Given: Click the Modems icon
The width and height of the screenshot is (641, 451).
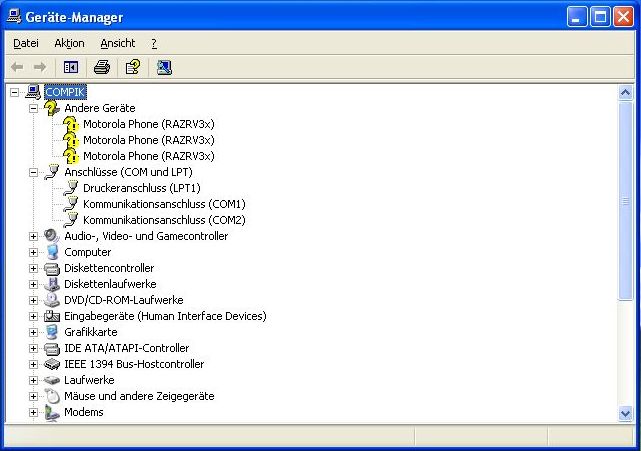Looking at the screenshot, I should click(52, 412).
